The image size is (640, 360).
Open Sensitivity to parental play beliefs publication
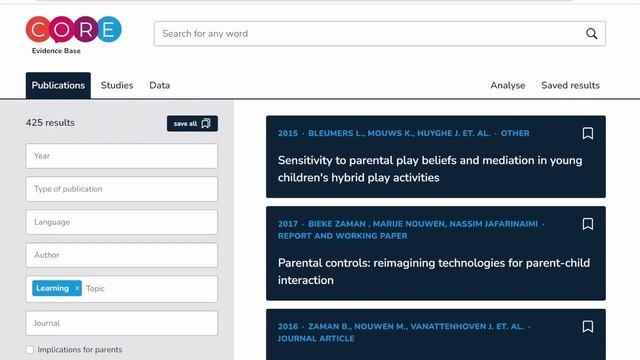[x=430, y=169]
